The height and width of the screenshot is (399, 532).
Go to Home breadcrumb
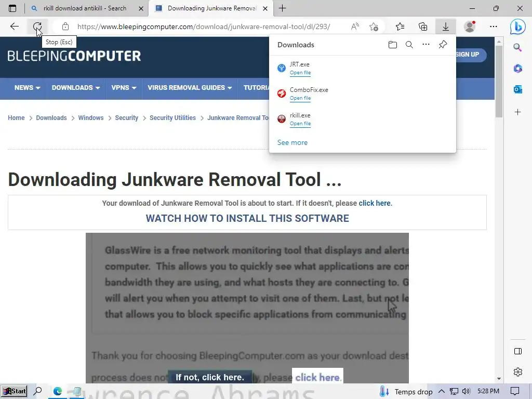[x=16, y=118]
